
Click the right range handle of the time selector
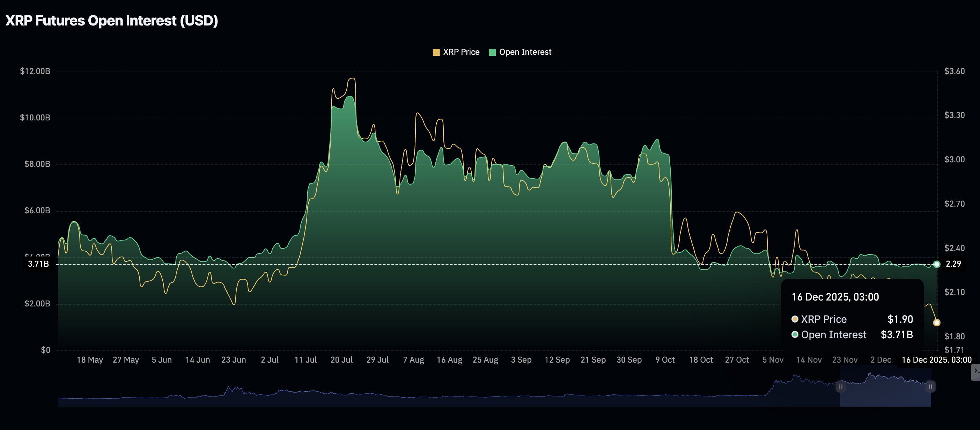click(x=930, y=386)
